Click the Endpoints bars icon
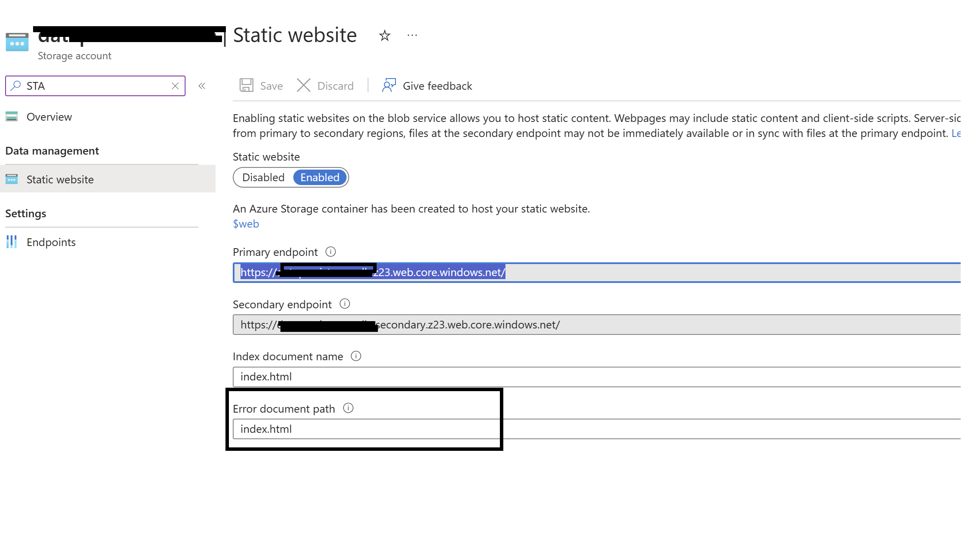Image resolution: width=980 pixels, height=550 pixels. pos(12,242)
